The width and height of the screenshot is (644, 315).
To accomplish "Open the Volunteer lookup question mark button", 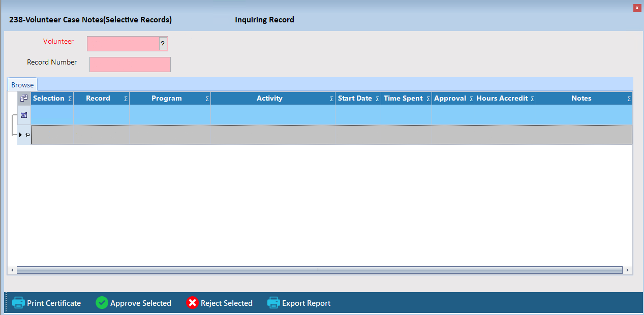I will point(163,44).
